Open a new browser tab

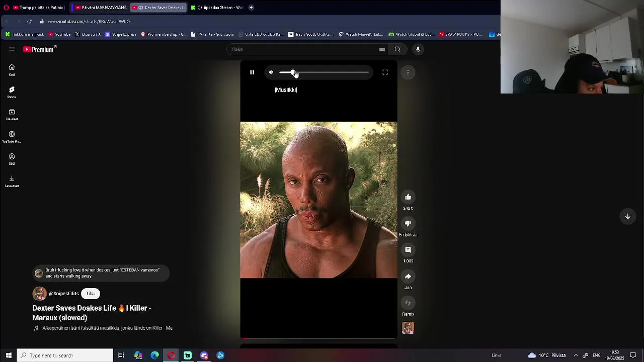251,8
